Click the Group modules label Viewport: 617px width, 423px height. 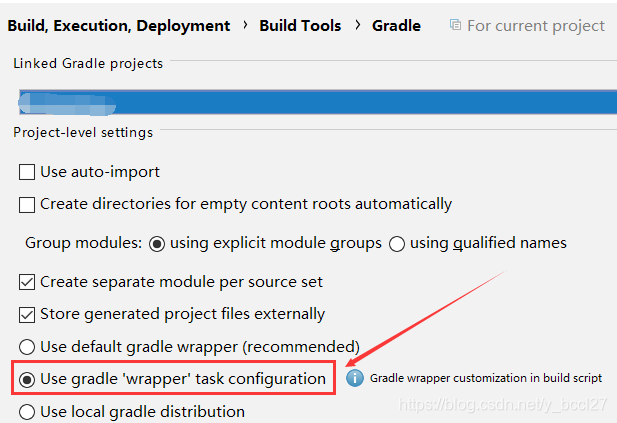click(x=83, y=243)
